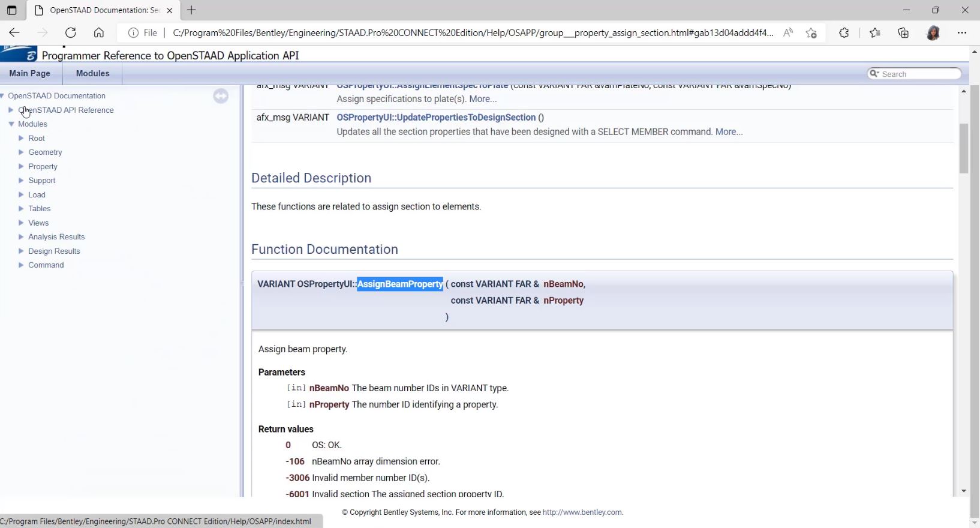The width and height of the screenshot is (980, 528).
Task: Open the browser Extensions icon
Action: (x=844, y=32)
